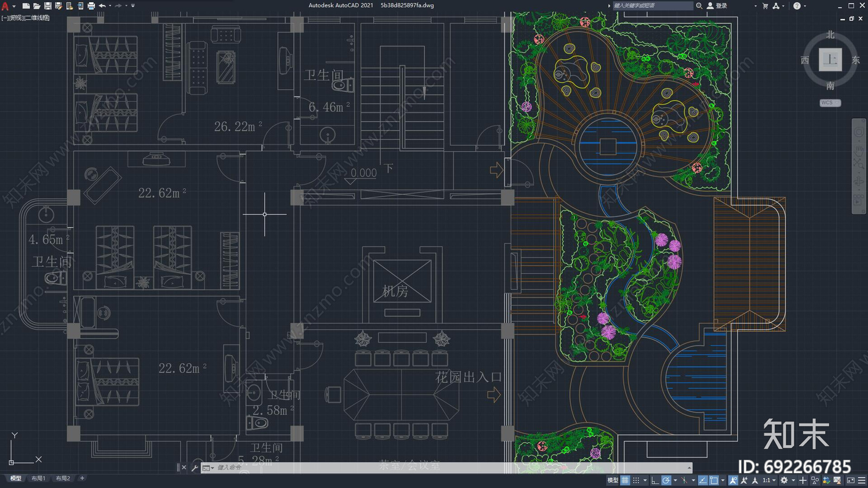Click the 模型 model space status button
Image resolution: width=868 pixels, height=488 pixels.
point(613,480)
